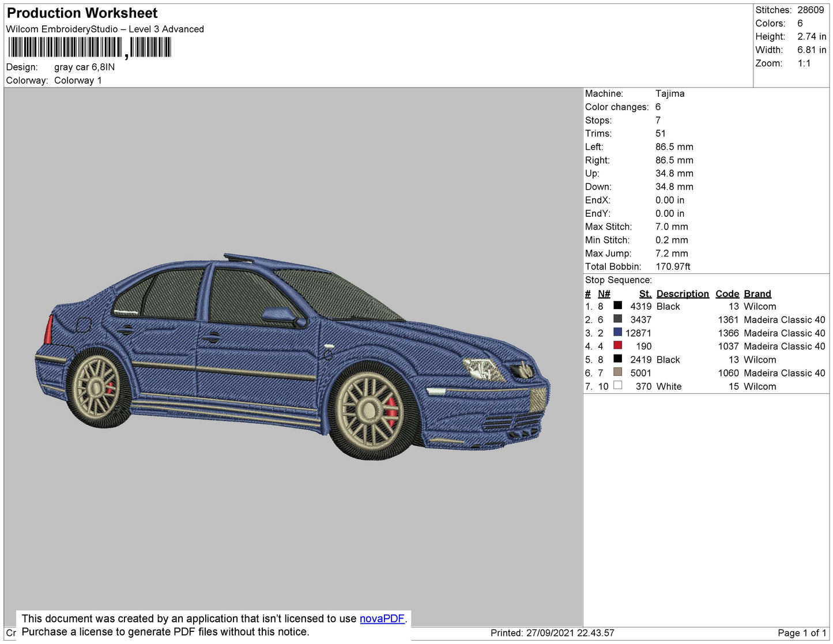
Task: Click code '1366' in the stop sequence
Action: pyautogui.click(x=728, y=333)
